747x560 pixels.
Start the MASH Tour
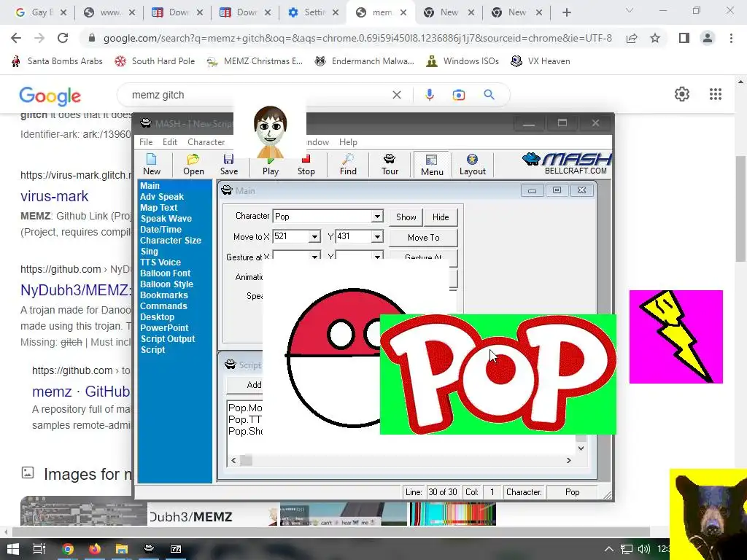click(x=390, y=164)
